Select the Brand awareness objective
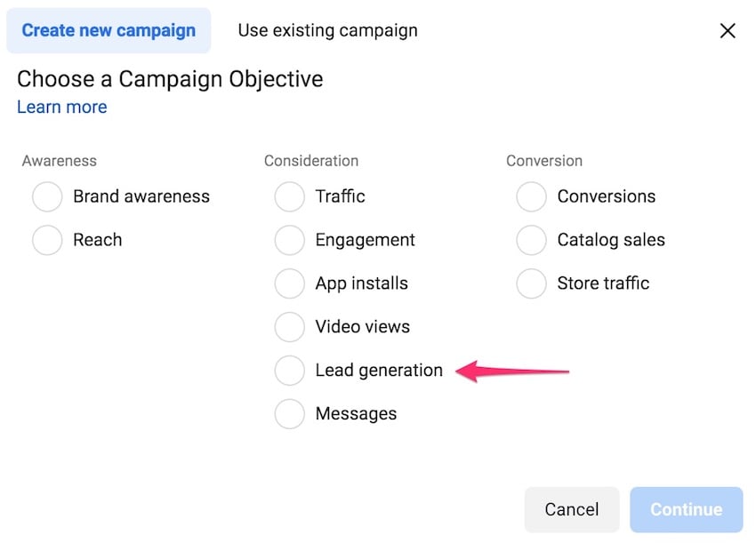 (47, 196)
